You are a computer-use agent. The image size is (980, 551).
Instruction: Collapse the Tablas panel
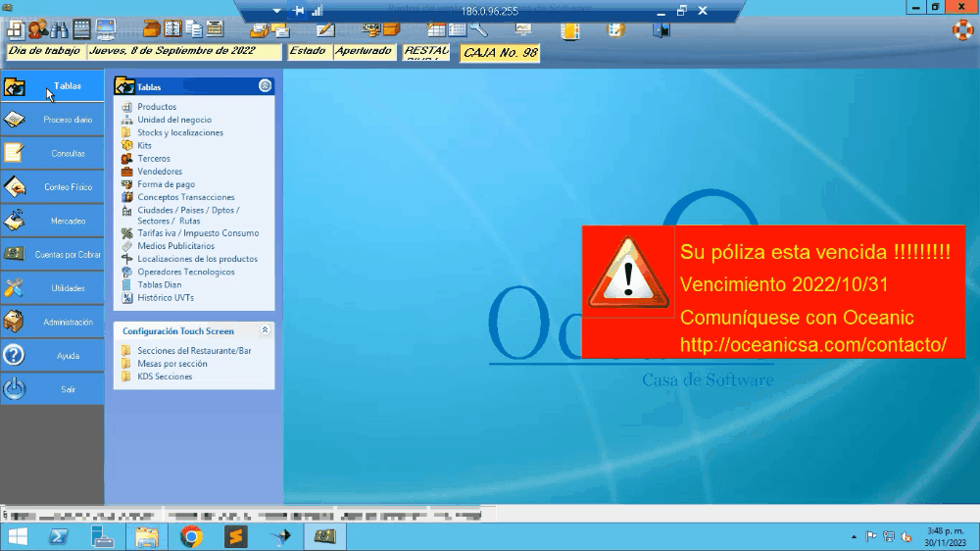265,86
